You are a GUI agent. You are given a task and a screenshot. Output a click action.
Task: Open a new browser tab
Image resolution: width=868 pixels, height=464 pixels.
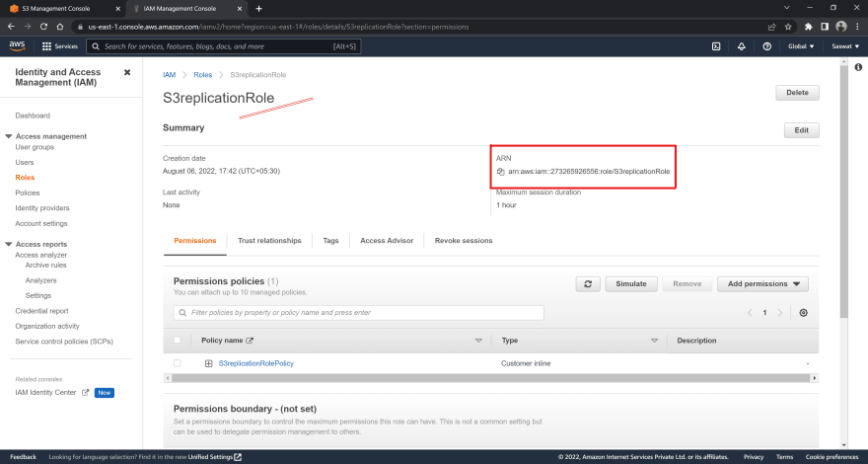click(x=259, y=8)
